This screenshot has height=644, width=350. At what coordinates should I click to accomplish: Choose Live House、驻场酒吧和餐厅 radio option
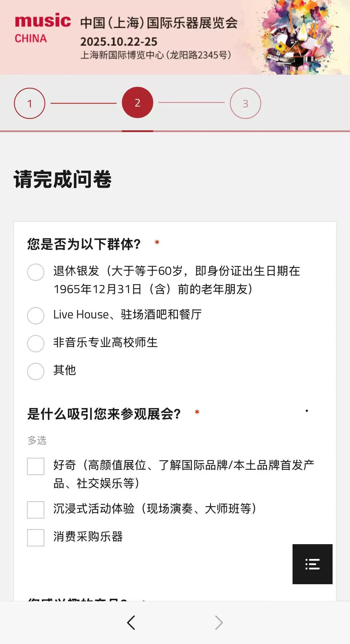[x=36, y=315]
